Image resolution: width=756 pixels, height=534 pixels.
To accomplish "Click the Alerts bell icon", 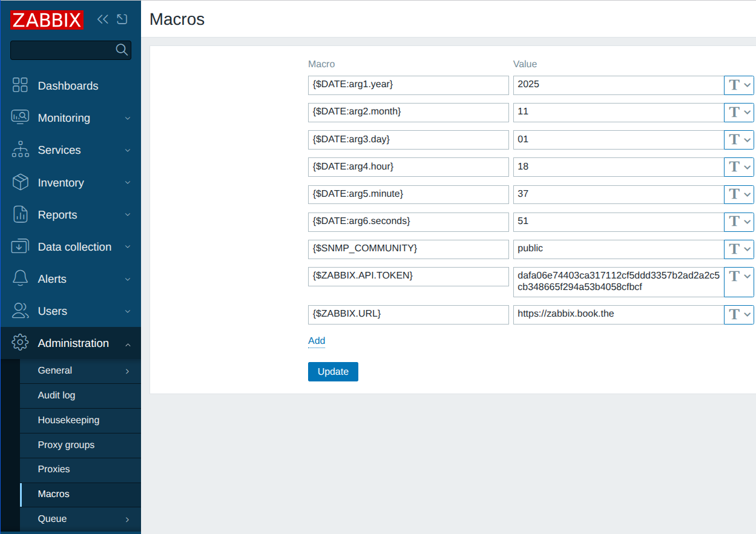I will [x=20, y=279].
